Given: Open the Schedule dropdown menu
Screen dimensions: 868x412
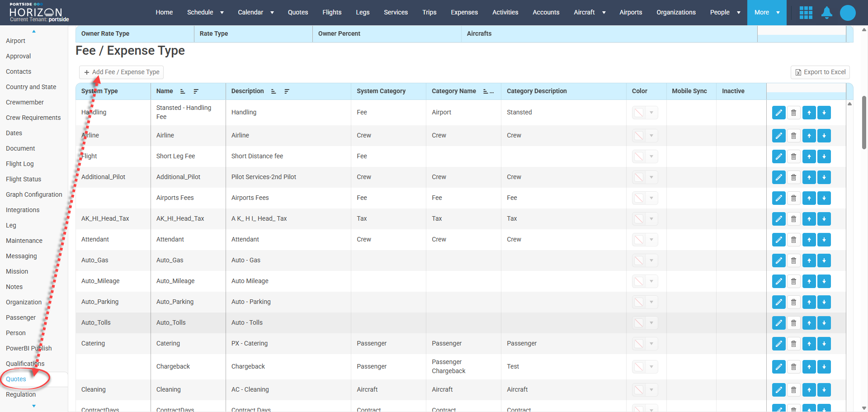Looking at the screenshot, I should (205, 13).
